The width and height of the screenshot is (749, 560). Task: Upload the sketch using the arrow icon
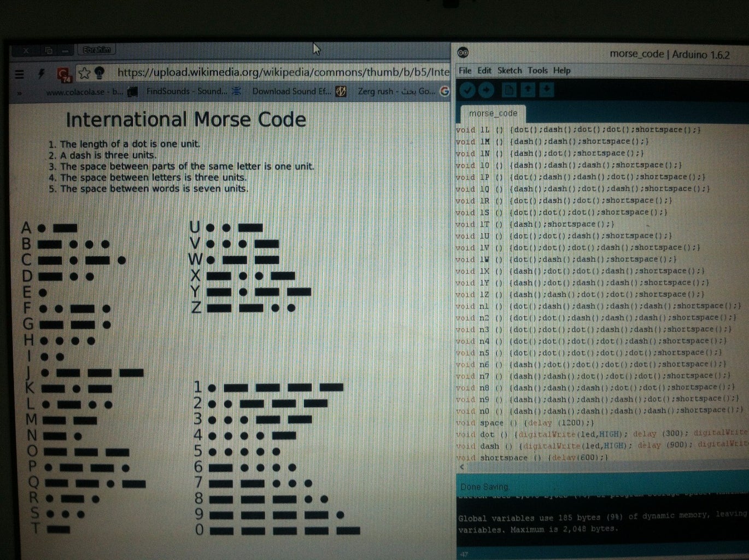coord(487,89)
